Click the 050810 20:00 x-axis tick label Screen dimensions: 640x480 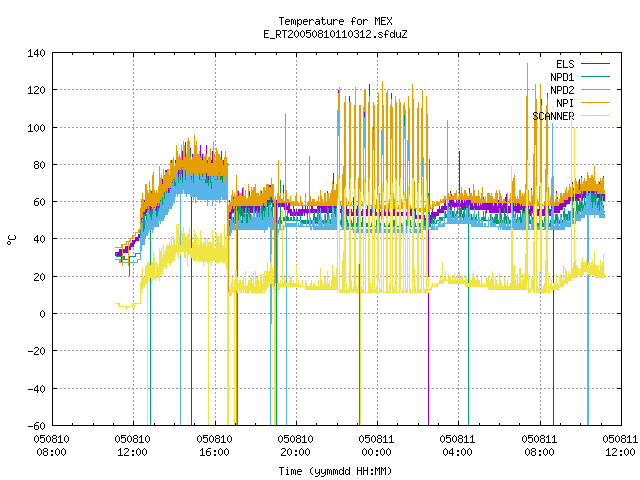click(296, 446)
